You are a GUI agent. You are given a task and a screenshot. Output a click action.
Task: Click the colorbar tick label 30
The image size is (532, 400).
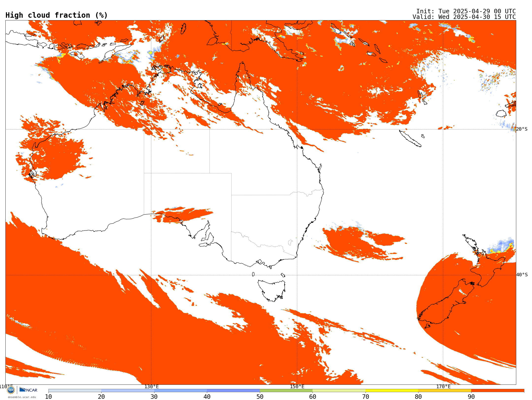pyautogui.click(x=154, y=397)
